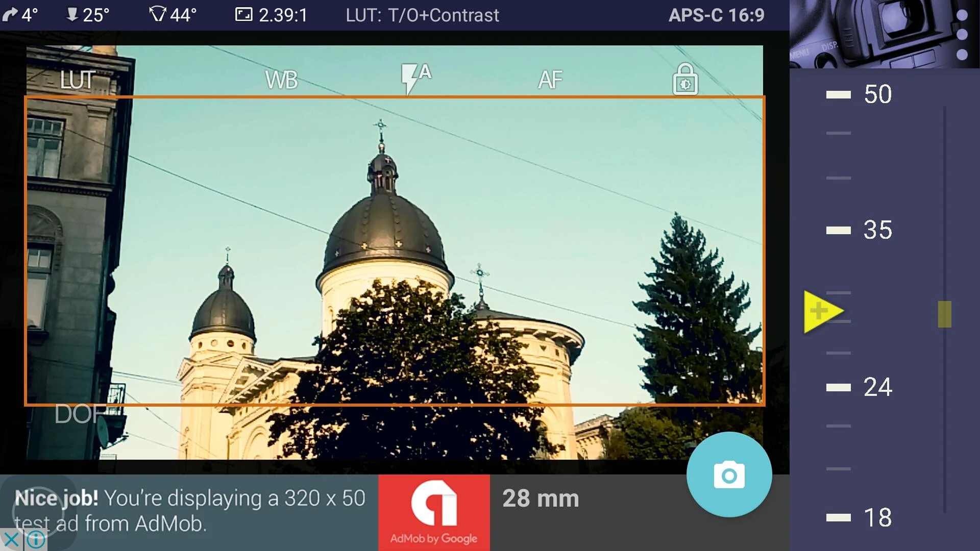This screenshot has width=980, height=551.
Task: Change the APS-C 16:9 sensor format
Action: point(717,15)
